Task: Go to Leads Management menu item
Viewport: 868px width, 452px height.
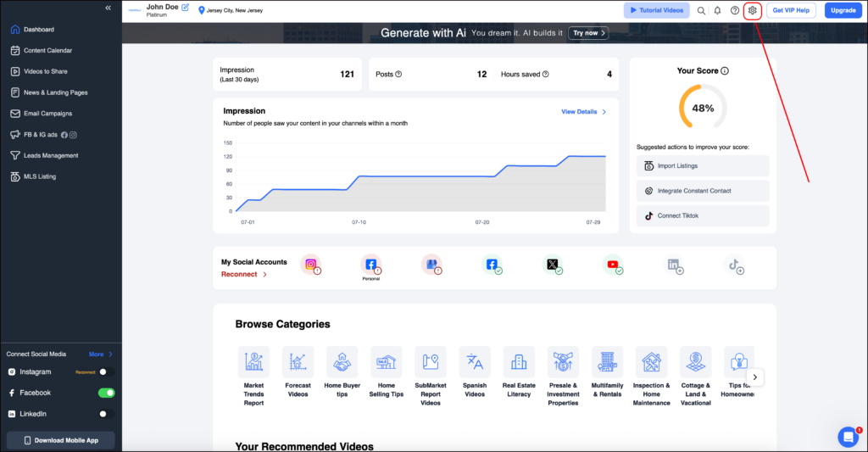Action: 51,156
